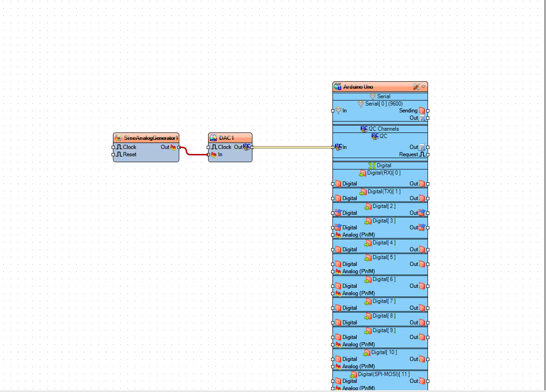Click the Digital section header icon
Screen dimensions: 546x392
(372, 165)
